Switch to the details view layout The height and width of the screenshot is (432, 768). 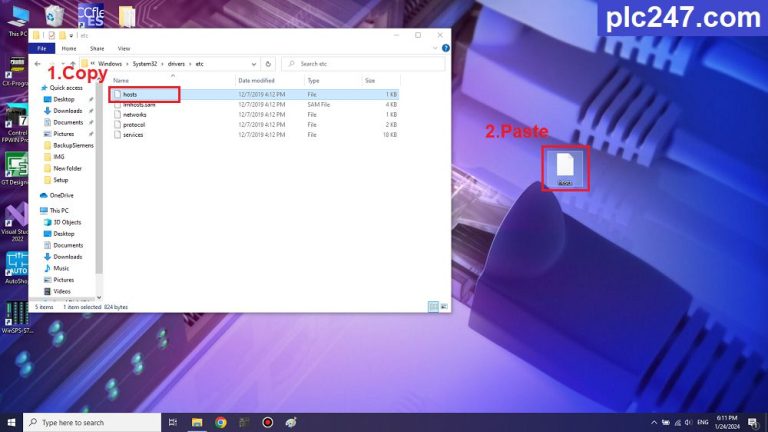click(x=433, y=306)
